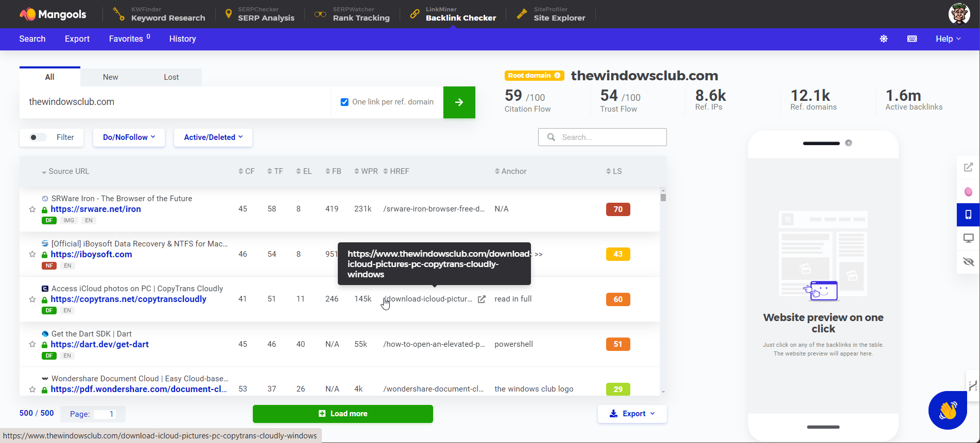The image size is (980, 443).
Task: Open the Mangools home logo
Action: (x=53, y=14)
